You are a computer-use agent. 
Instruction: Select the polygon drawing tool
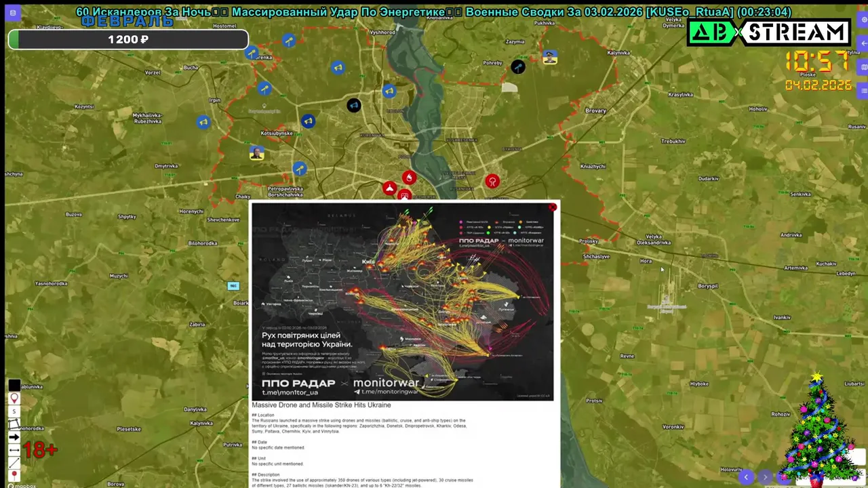(14, 424)
